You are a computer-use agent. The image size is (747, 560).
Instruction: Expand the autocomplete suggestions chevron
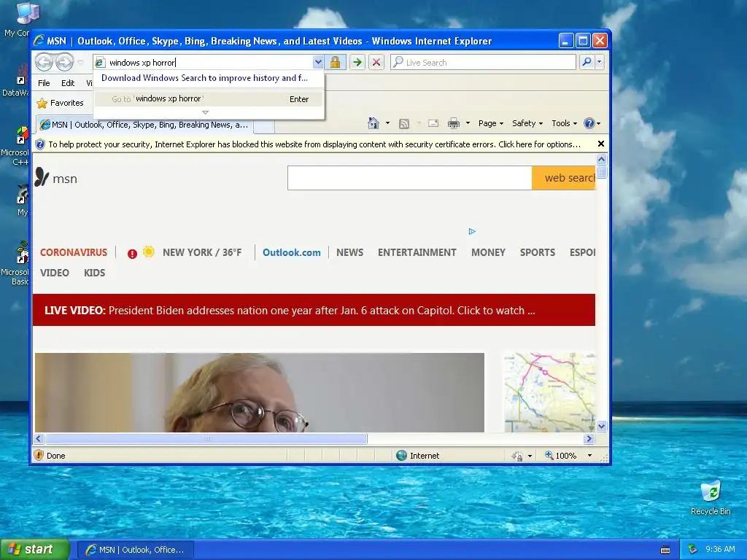(205, 112)
